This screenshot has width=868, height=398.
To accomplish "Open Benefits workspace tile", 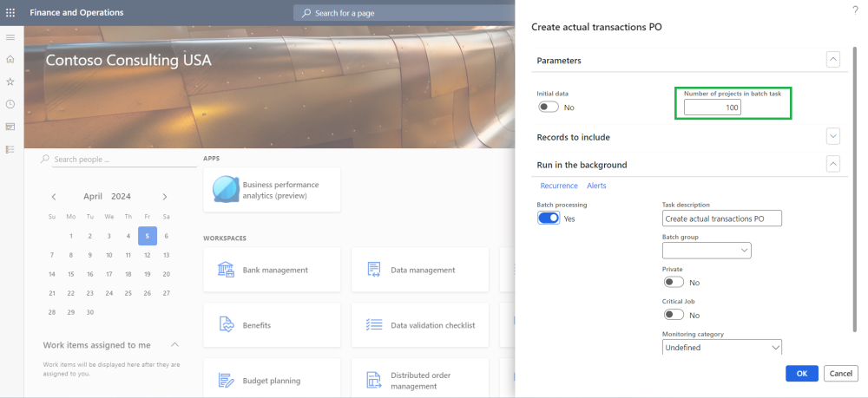I will (272, 325).
